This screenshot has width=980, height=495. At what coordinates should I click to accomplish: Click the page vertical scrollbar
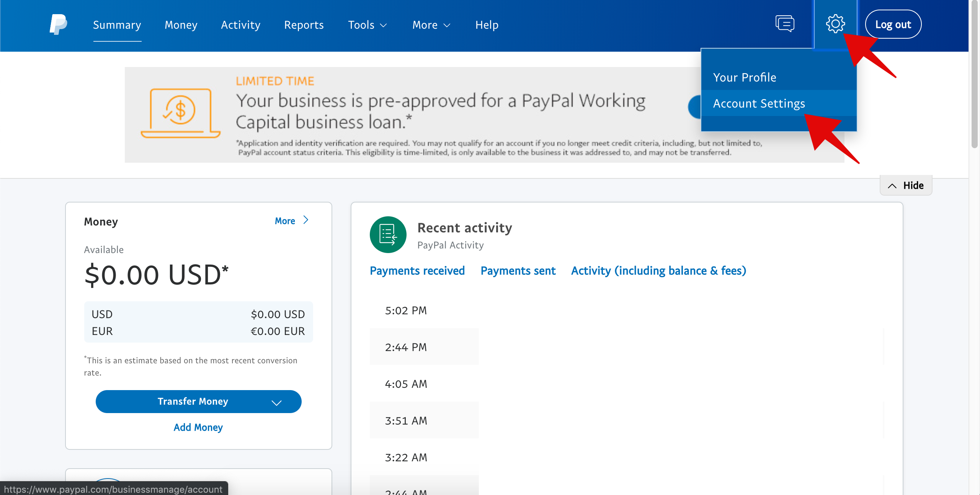(974, 75)
